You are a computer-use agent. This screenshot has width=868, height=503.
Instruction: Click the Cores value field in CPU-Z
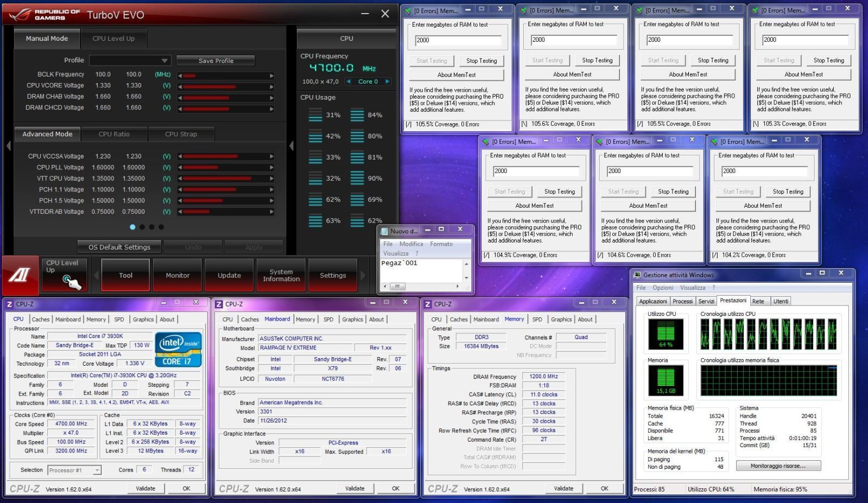pos(144,470)
